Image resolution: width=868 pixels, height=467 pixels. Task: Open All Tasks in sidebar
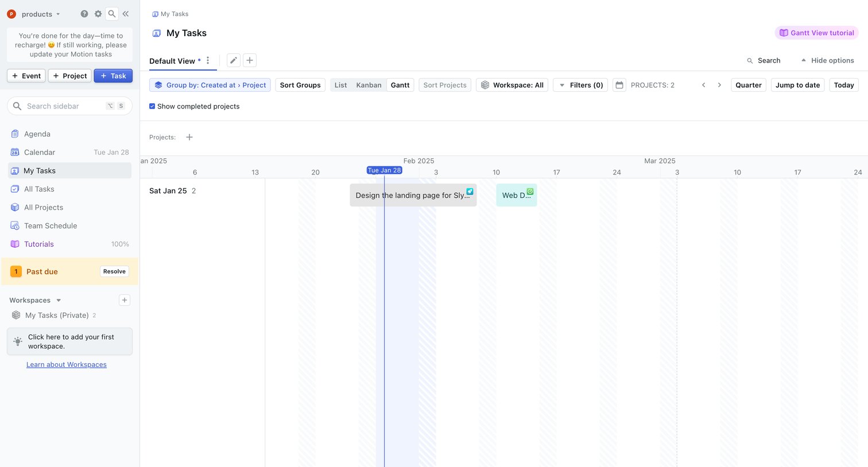tap(69, 189)
